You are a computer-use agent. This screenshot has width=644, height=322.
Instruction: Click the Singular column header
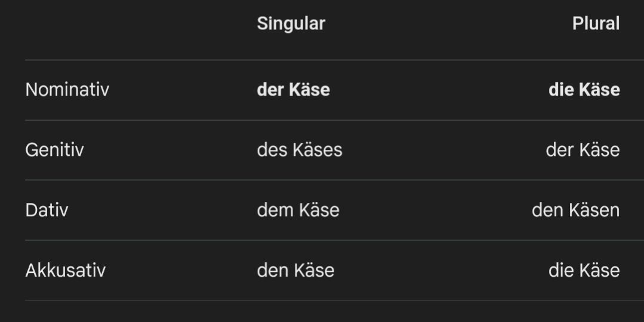tap(291, 24)
